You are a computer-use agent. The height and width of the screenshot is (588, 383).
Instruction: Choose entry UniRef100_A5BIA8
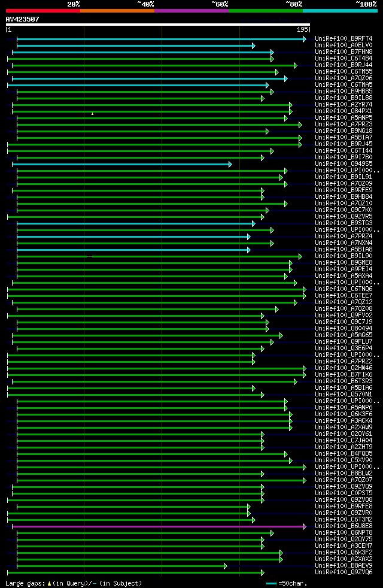[344, 249]
